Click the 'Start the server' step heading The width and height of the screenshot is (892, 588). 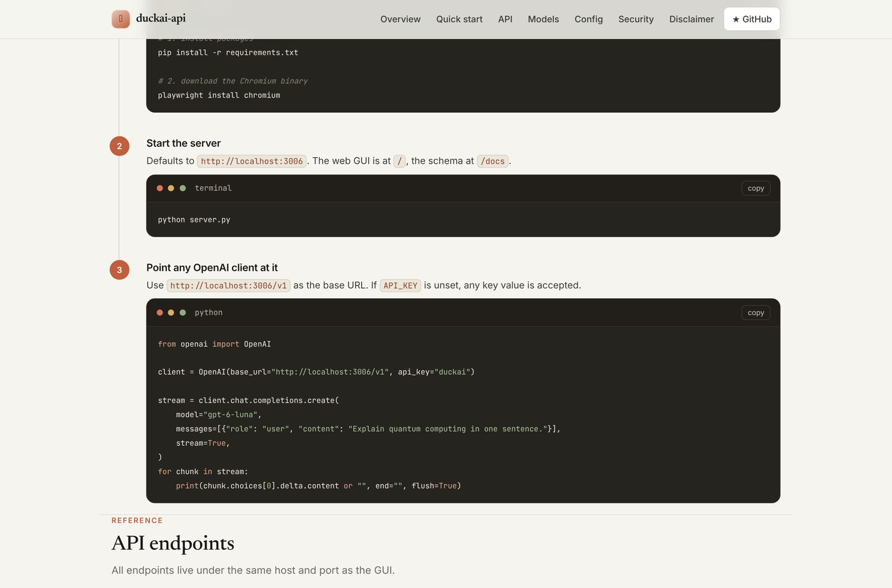pyautogui.click(x=183, y=143)
